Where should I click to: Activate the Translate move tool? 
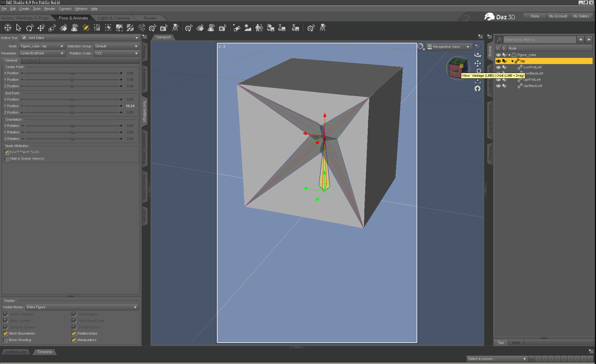point(41,28)
